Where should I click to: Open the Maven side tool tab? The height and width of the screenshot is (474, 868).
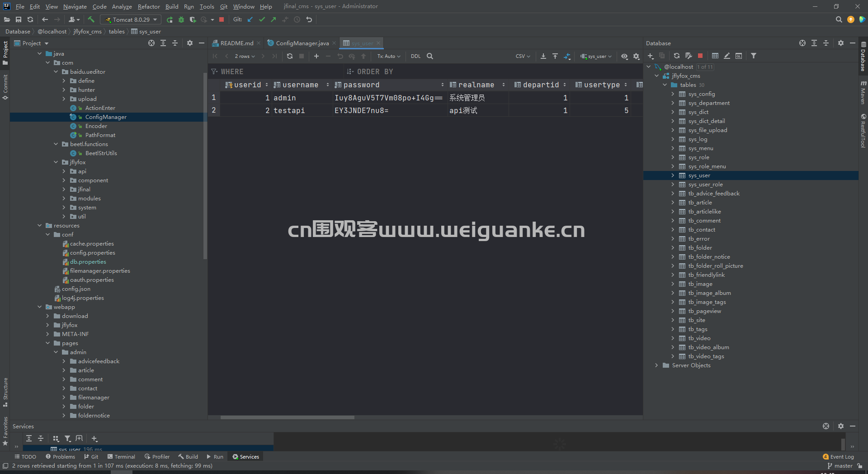[x=863, y=93]
